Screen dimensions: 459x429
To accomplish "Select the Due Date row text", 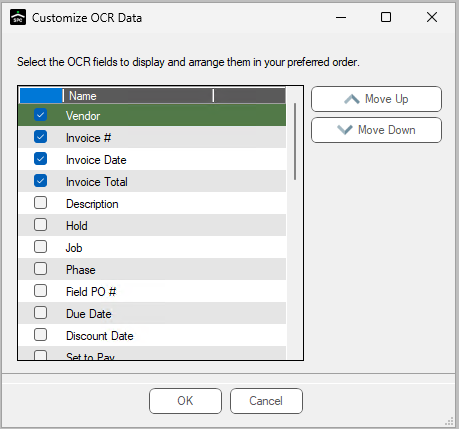I will point(89,314).
